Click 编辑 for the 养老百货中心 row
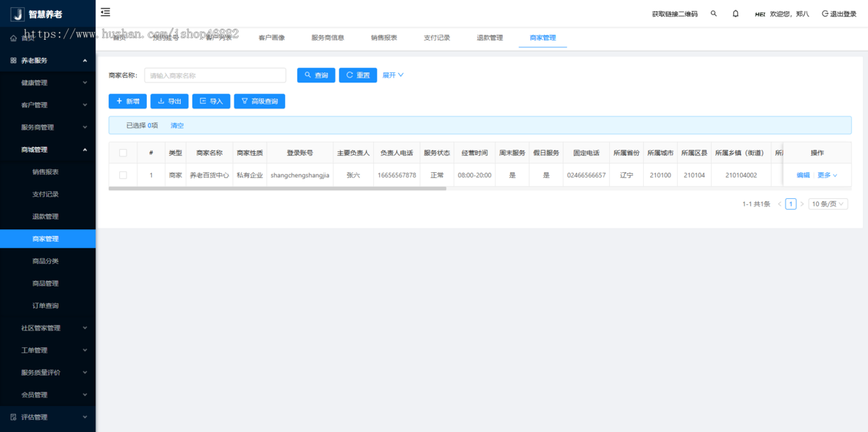Viewport: 868px width, 432px height. coord(803,175)
